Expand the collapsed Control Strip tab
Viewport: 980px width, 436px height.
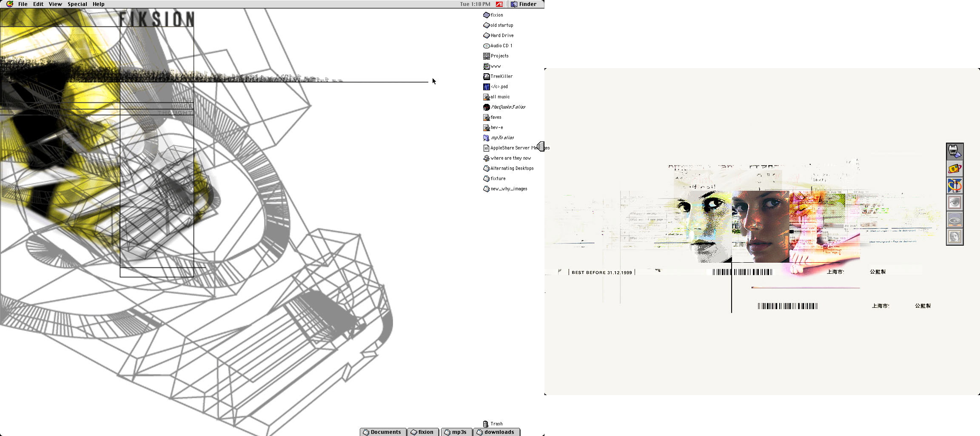click(x=541, y=146)
